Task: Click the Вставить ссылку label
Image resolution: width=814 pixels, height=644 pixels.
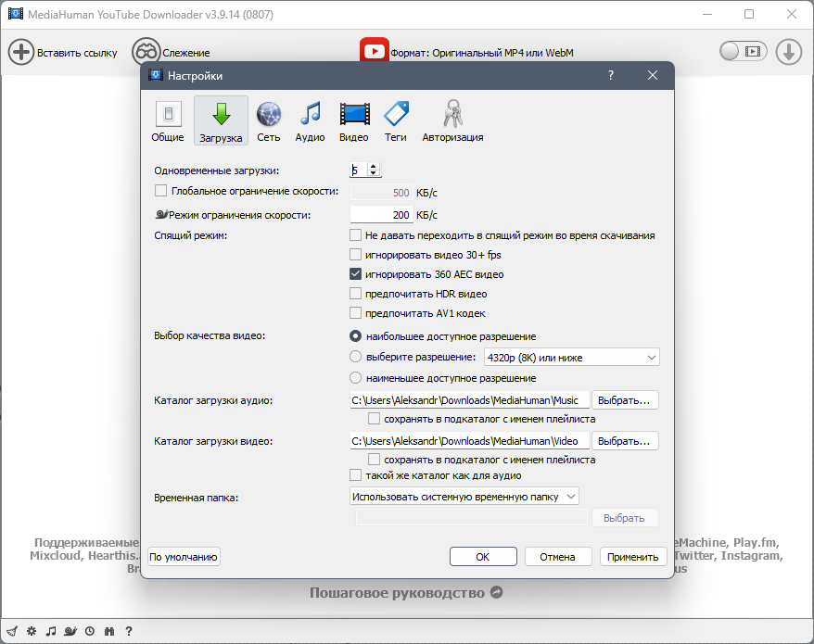Action: (x=77, y=53)
